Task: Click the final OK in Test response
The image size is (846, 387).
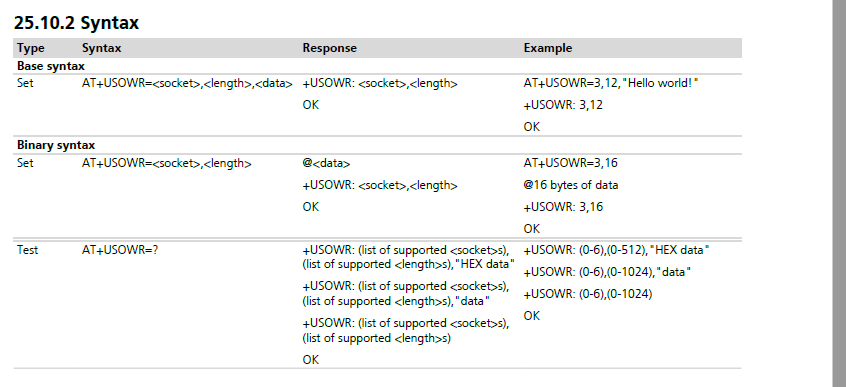Action: pyautogui.click(x=310, y=360)
